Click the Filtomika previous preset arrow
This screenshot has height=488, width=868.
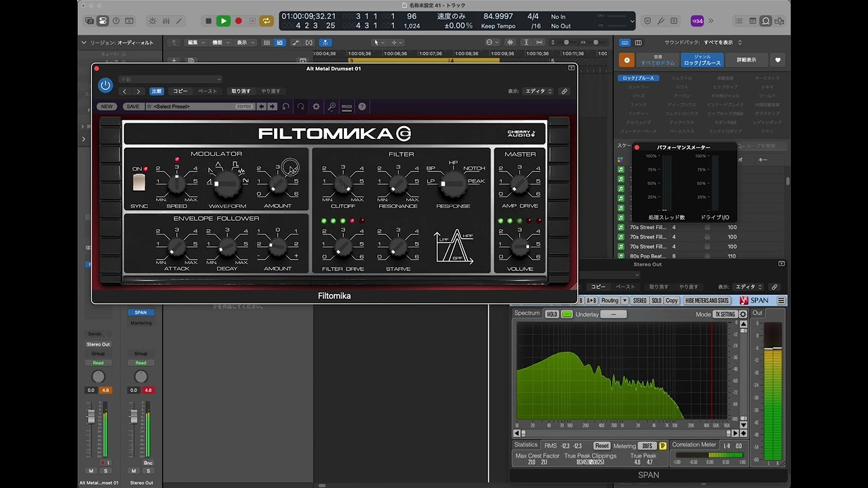[x=262, y=106]
